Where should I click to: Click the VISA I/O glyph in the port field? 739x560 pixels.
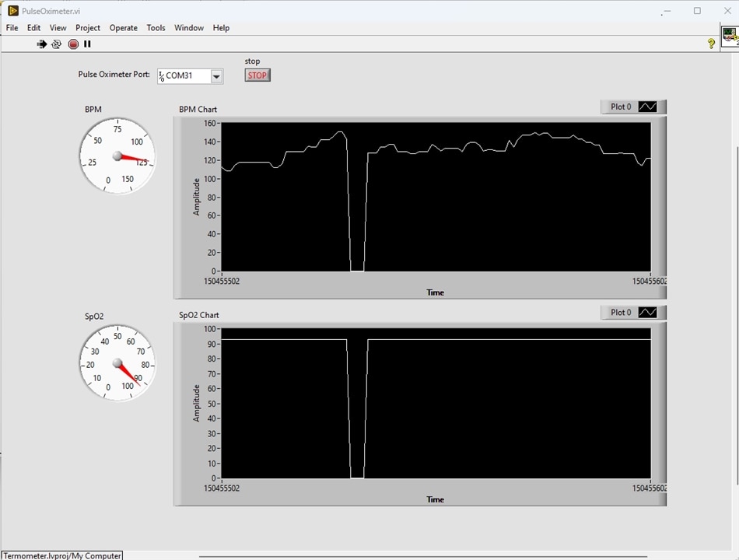161,76
